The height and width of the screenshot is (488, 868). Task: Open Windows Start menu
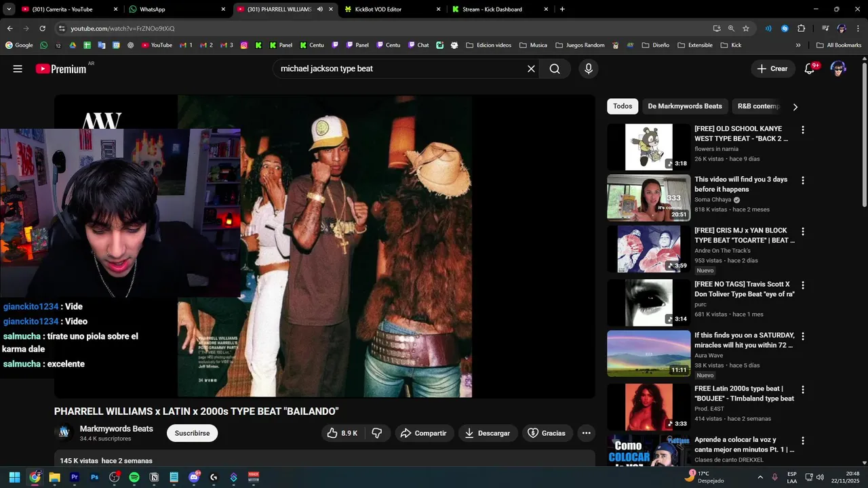(15, 477)
